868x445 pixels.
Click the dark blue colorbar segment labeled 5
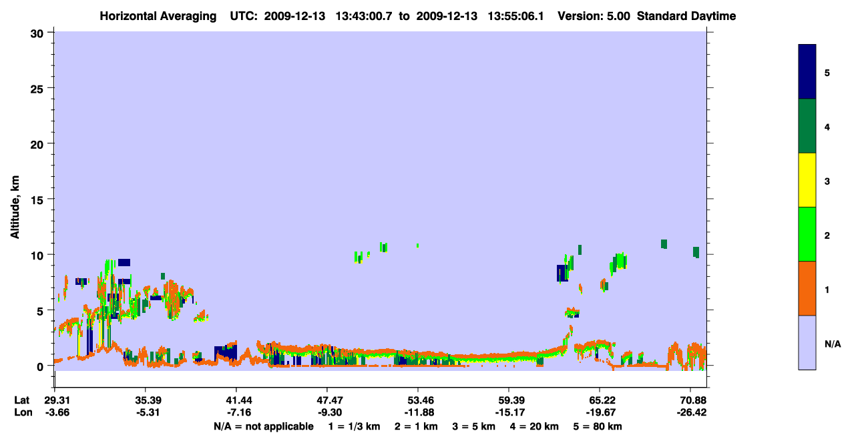(x=807, y=72)
